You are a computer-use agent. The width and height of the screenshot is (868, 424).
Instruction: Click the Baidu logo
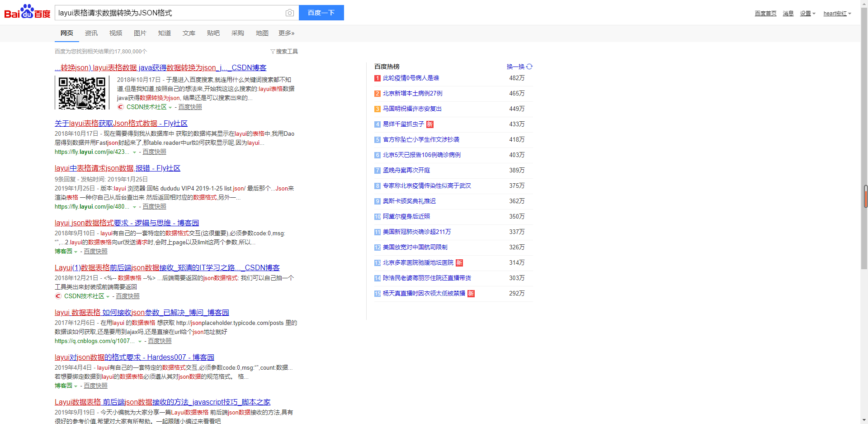pos(26,12)
